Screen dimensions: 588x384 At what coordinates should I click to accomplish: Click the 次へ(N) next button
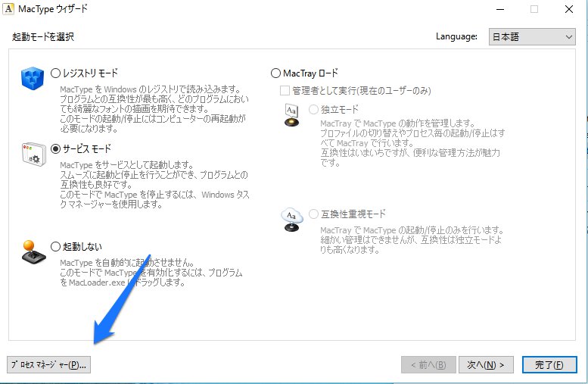pos(486,364)
